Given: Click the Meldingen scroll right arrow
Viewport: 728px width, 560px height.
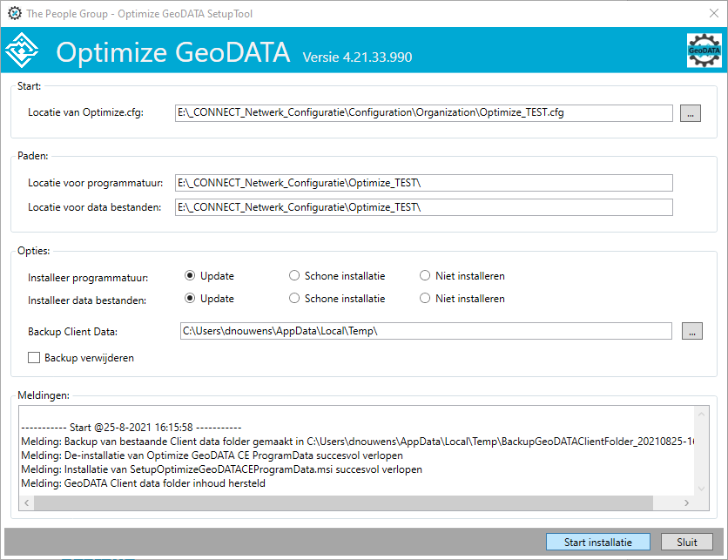Looking at the screenshot, I should pyautogui.click(x=687, y=503).
